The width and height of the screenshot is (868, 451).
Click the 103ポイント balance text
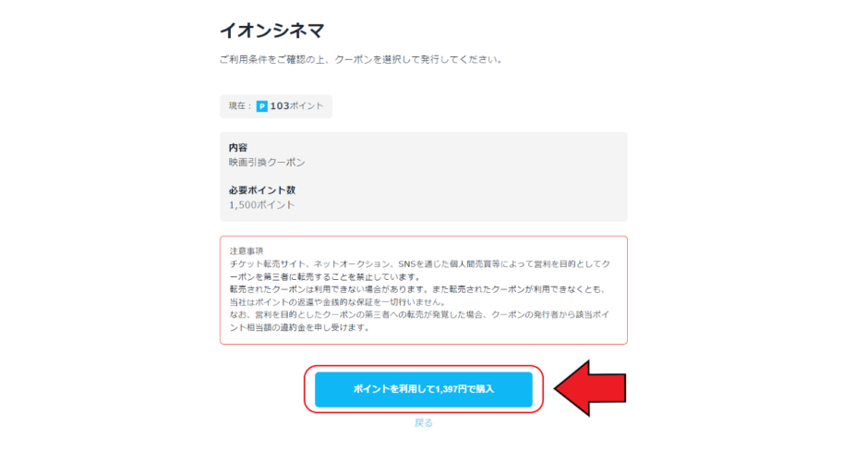tap(296, 106)
